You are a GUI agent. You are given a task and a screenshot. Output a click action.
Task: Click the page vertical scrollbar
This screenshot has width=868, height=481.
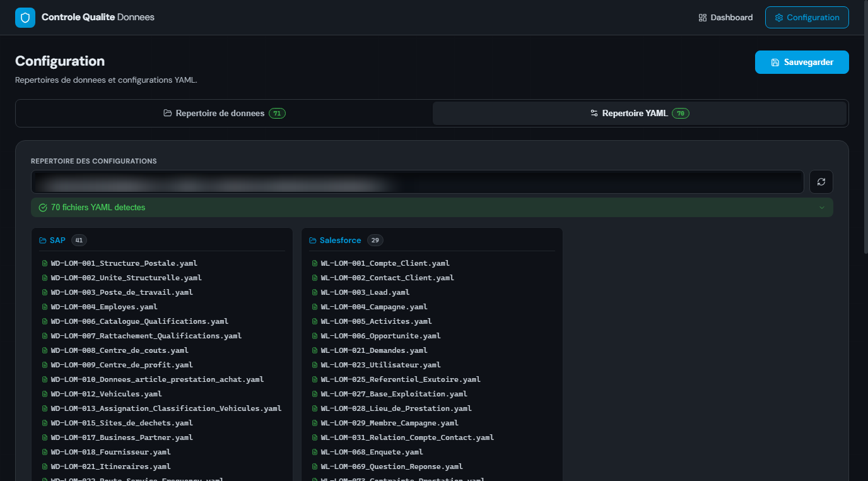coord(865,126)
